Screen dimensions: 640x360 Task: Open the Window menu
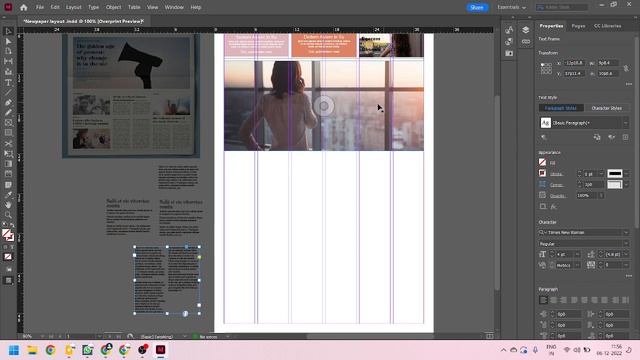tap(174, 7)
